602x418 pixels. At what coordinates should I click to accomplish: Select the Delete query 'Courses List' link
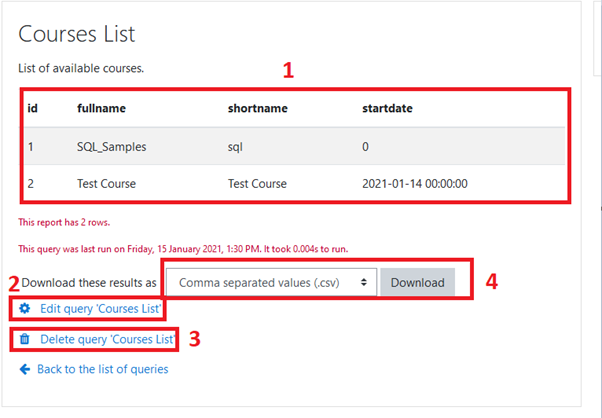point(108,340)
